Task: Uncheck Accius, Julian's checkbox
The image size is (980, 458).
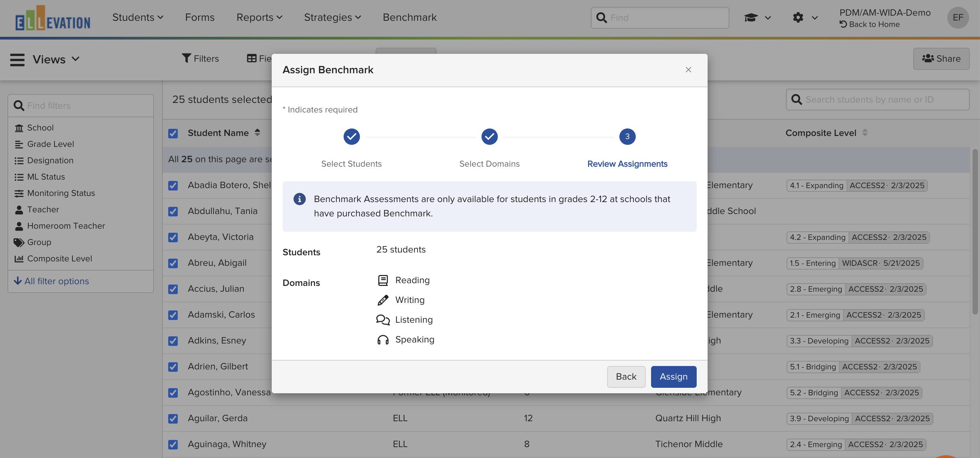Action: (x=173, y=289)
